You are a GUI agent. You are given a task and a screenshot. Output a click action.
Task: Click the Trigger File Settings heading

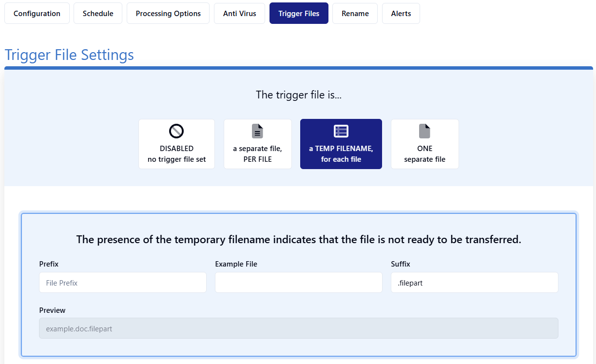coord(69,55)
